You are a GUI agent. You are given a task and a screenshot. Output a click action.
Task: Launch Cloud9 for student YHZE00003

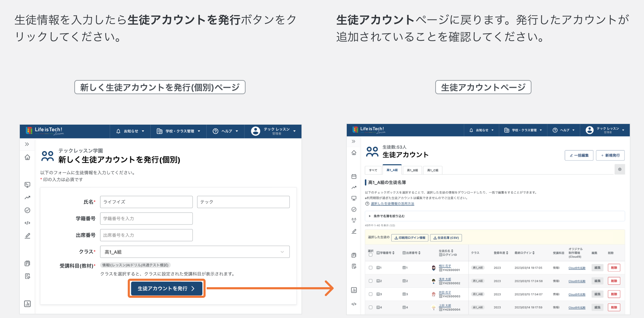(x=577, y=294)
